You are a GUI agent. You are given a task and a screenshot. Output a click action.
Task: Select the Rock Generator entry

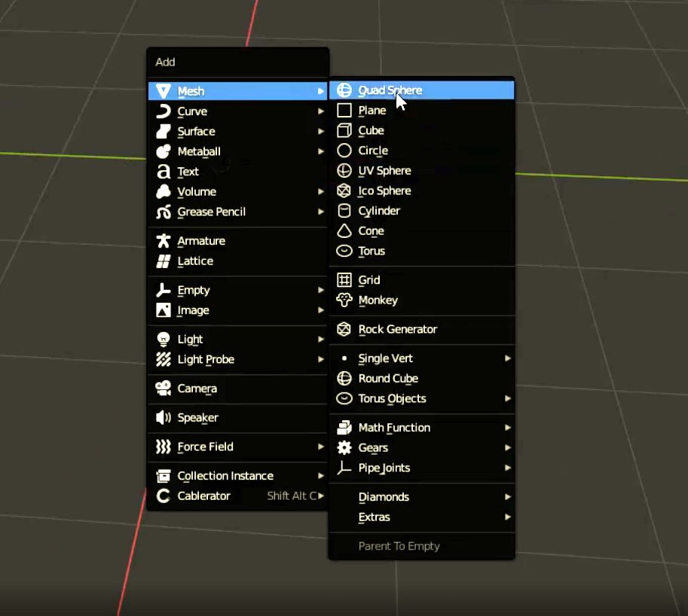(x=422, y=329)
